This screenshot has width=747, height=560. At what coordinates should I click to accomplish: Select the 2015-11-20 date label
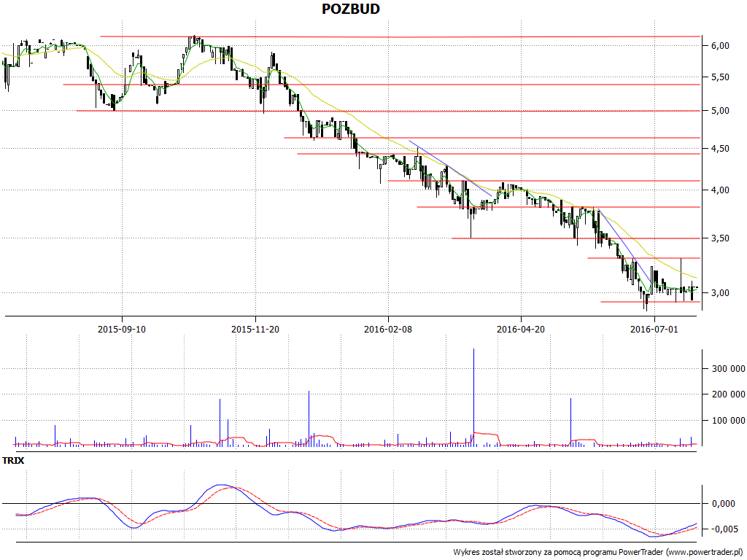coord(255,329)
